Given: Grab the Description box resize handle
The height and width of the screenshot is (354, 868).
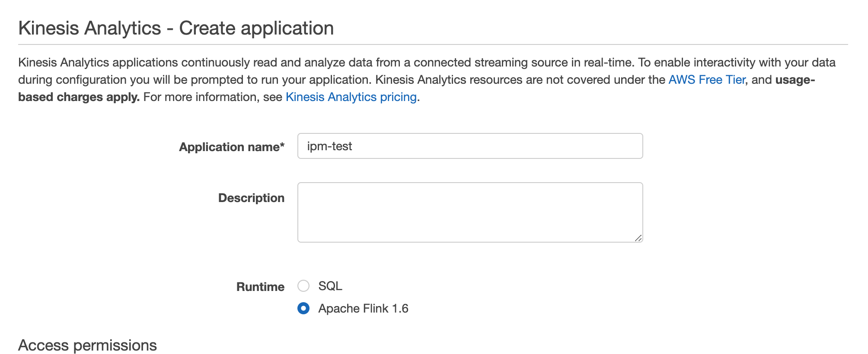Looking at the screenshot, I should click(x=638, y=238).
